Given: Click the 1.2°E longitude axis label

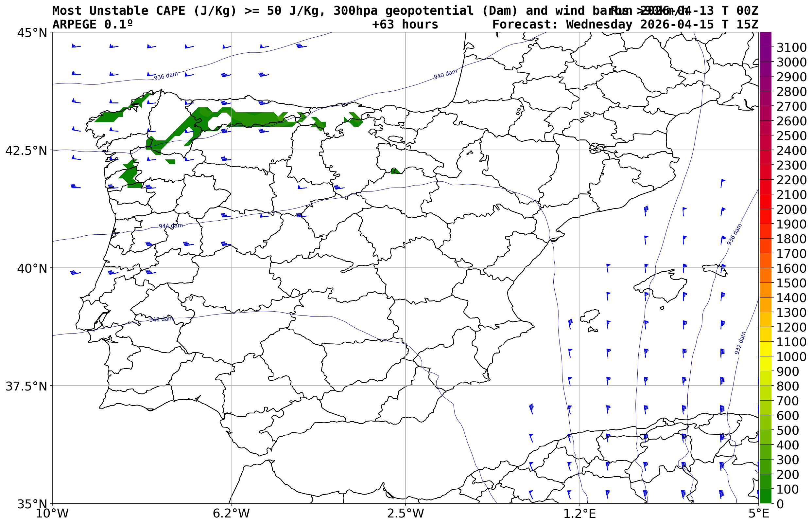Looking at the screenshot, I should pos(580,514).
